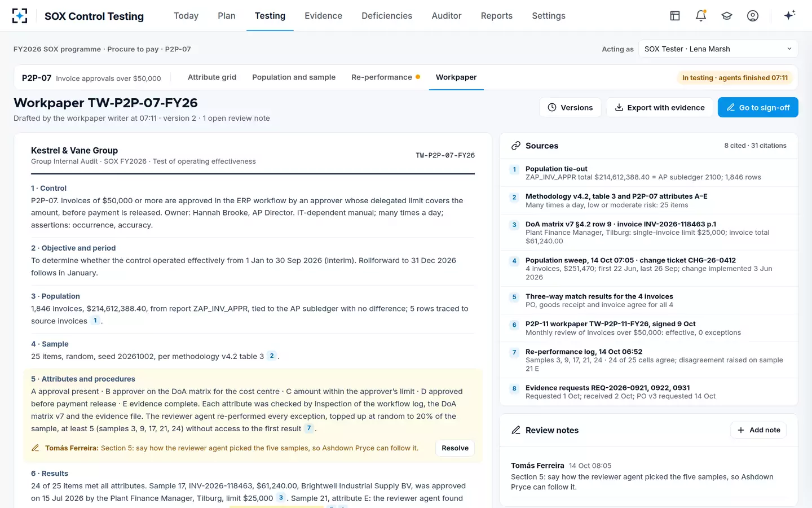812x508 pixels.
Task: Open the Deficiencies nav tab
Action: coord(387,16)
